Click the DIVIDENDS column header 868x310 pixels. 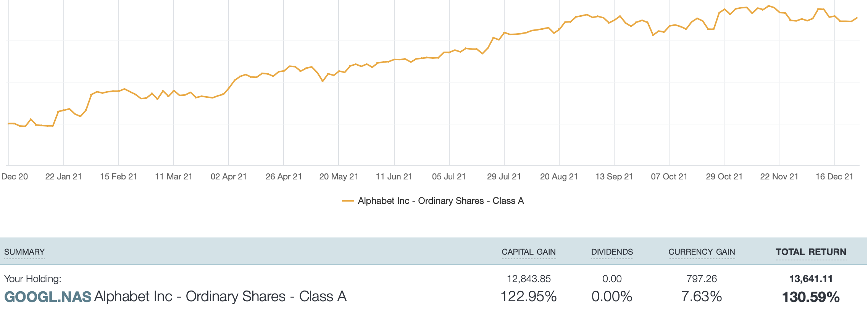pos(612,252)
